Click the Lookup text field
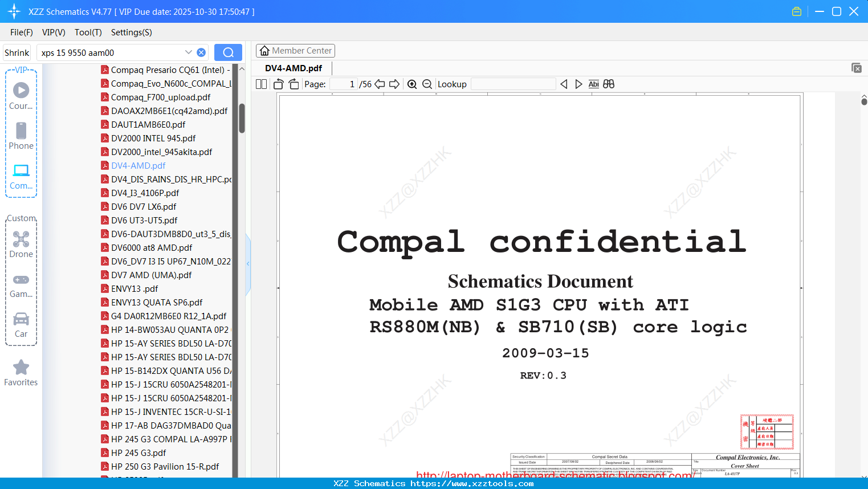 click(x=514, y=84)
